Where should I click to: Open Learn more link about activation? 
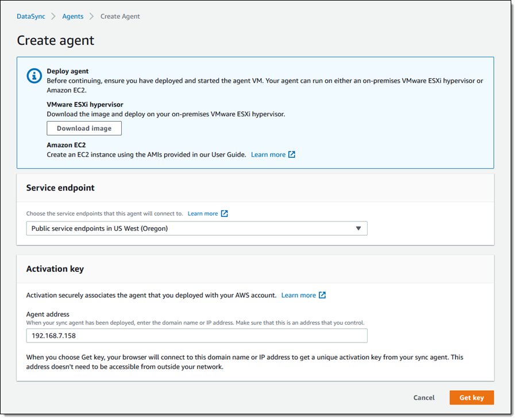tap(298, 295)
